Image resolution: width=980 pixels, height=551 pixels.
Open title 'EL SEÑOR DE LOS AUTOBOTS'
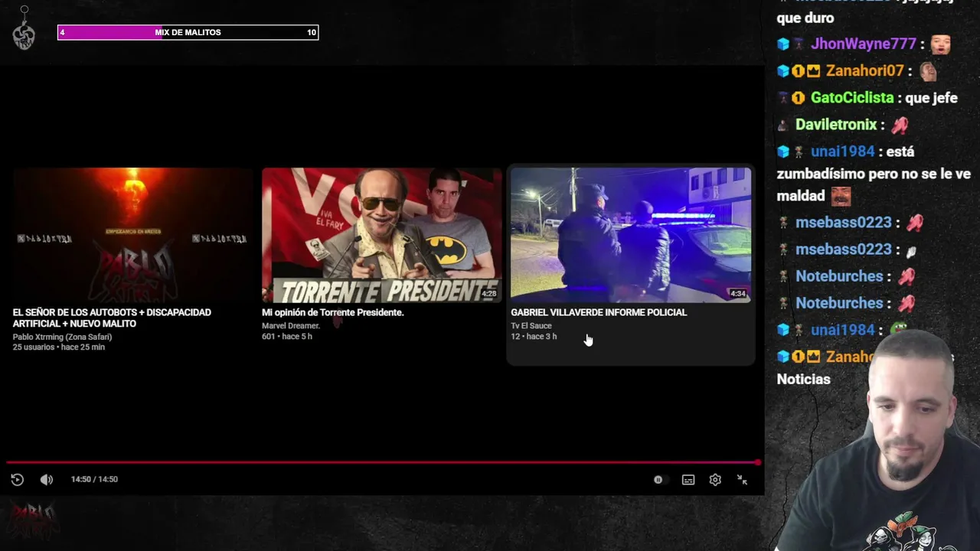(x=112, y=318)
